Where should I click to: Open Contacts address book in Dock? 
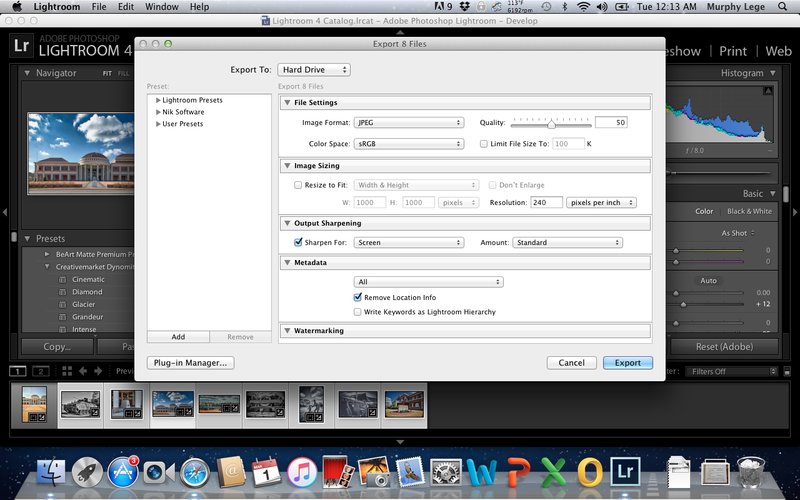(231, 472)
